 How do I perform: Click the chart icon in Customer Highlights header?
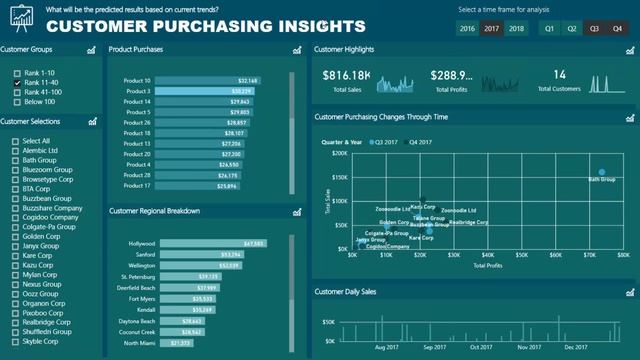click(x=630, y=50)
